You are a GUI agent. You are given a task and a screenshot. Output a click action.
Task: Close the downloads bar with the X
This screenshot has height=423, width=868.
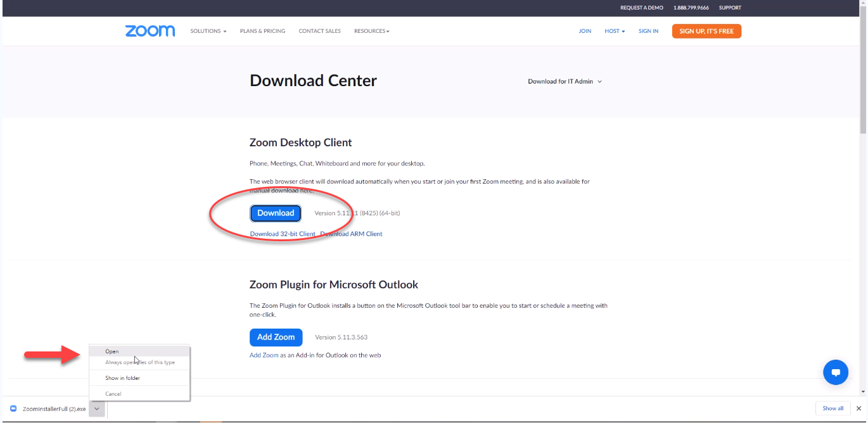click(859, 408)
